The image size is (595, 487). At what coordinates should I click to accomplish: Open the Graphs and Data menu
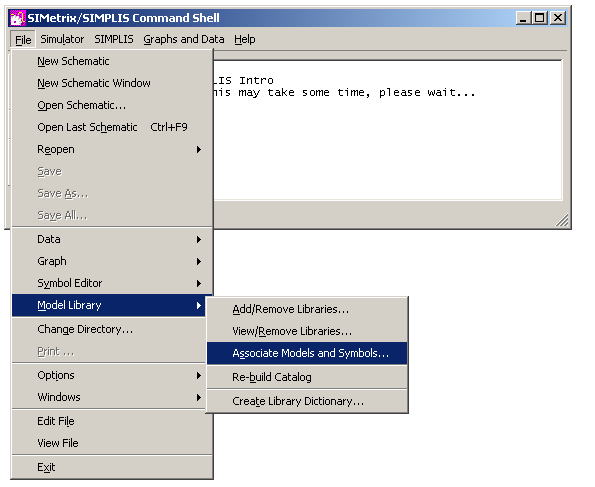(x=184, y=39)
